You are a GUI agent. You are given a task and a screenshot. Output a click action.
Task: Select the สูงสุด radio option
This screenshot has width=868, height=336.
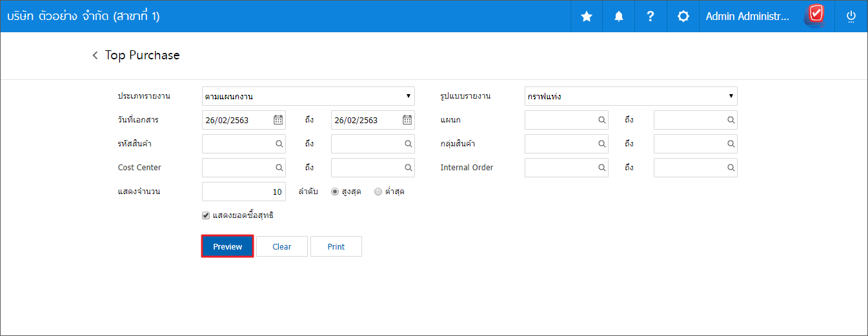click(335, 192)
